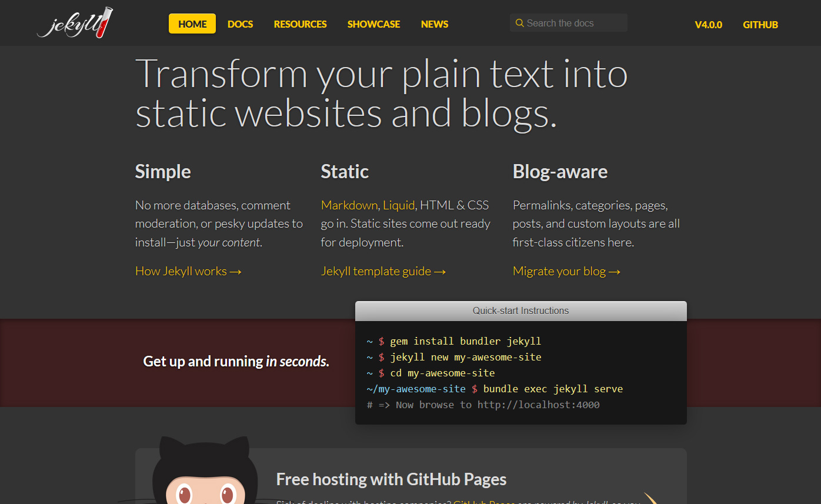The image size is (821, 504).
Task: Open the Markdown link
Action: click(349, 205)
